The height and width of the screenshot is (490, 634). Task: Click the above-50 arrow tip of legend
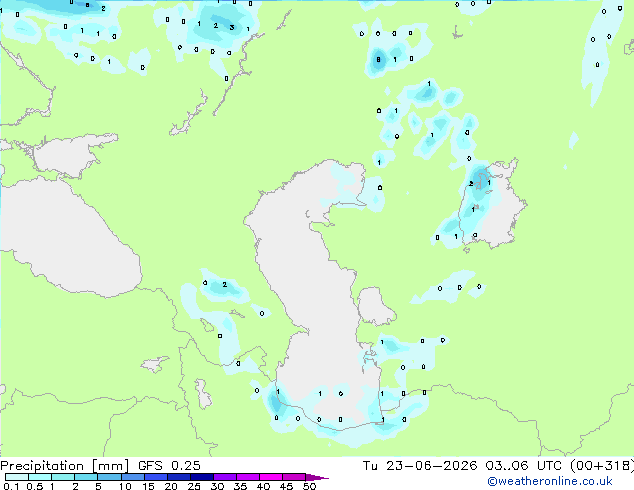click(x=317, y=477)
